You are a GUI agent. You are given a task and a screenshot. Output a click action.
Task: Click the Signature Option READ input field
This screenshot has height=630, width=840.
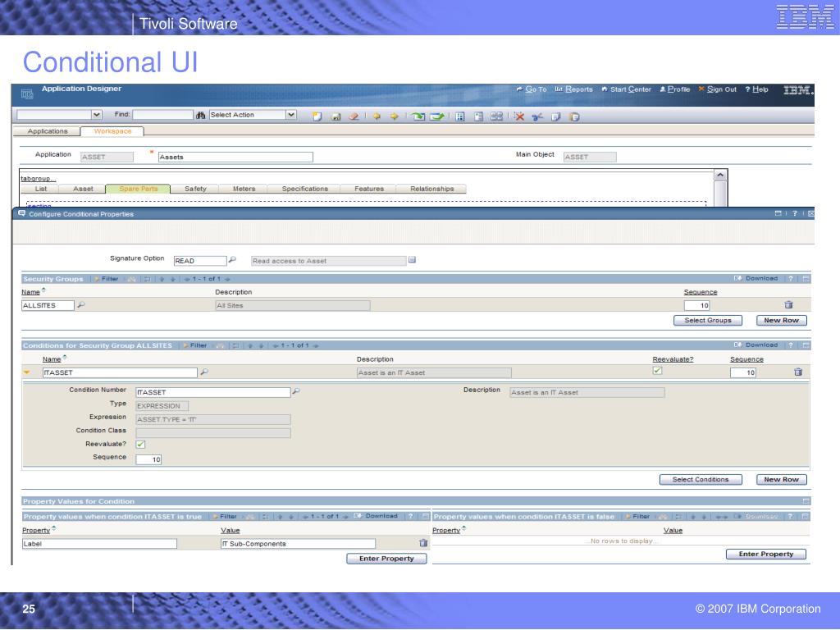pos(200,261)
